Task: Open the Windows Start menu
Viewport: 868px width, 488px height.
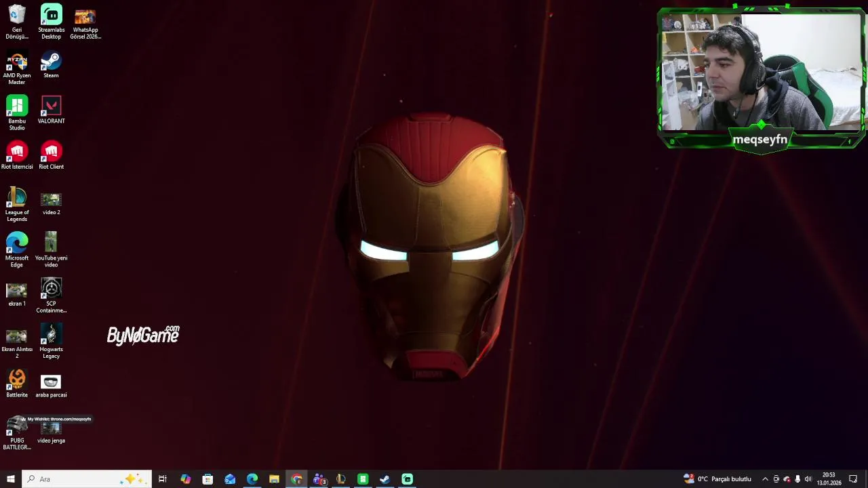Action: coord(10,479)
